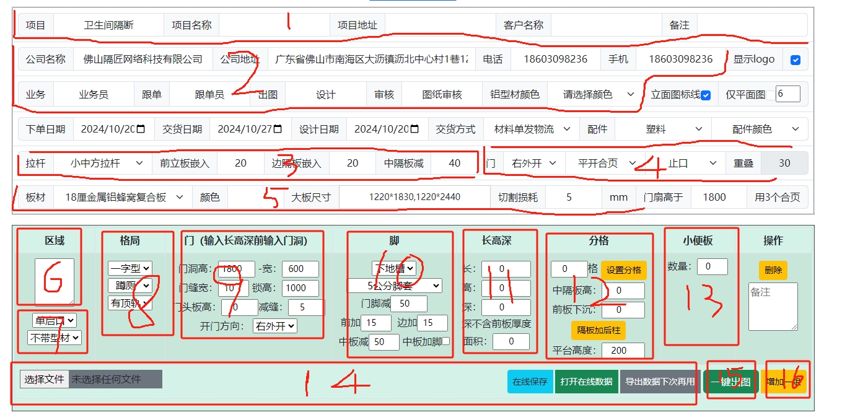Image resolution: width=868 pixels, height=420 pixels.
Task: Click the yellow 删除 button
Action: [x=773, y=270]
